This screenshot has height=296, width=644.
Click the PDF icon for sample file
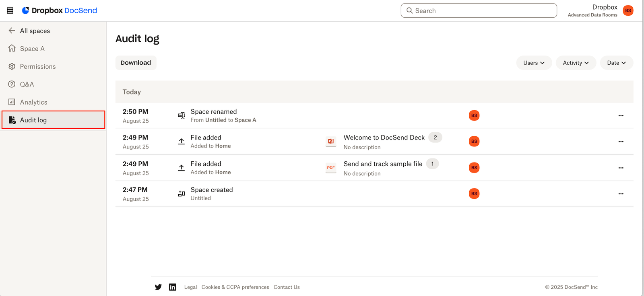coord(331,168)
